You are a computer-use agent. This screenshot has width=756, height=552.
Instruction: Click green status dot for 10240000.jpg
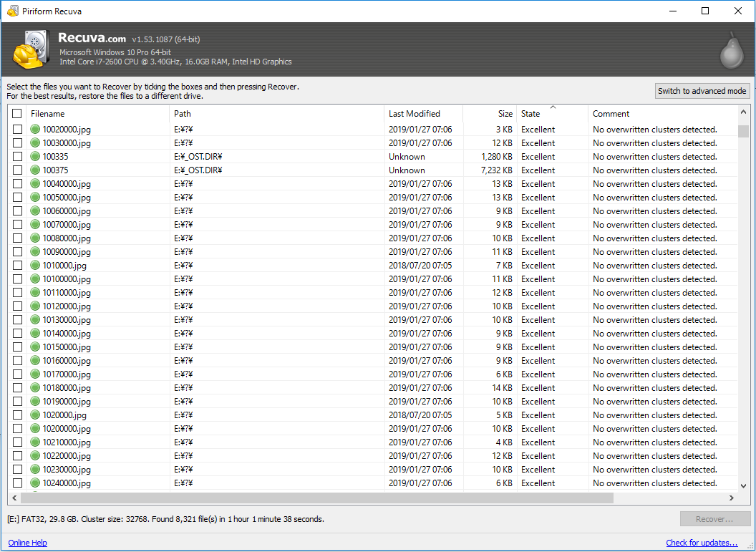point(35,483)
